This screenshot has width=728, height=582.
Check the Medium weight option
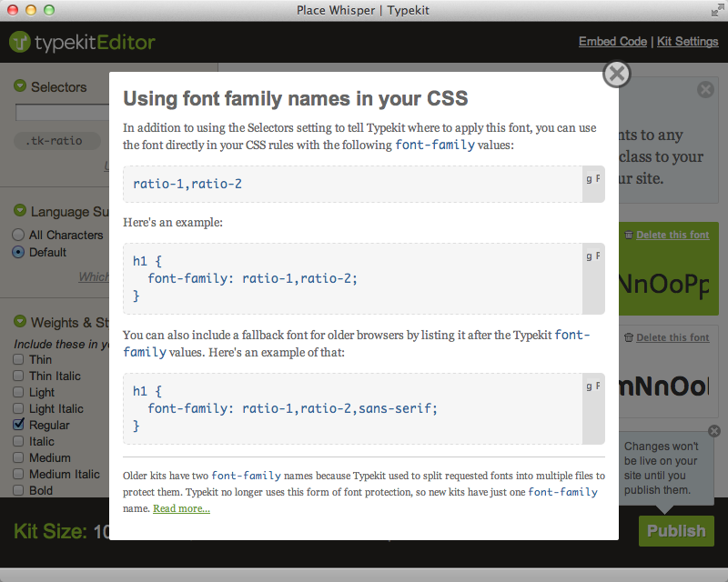tap(18, 457)
